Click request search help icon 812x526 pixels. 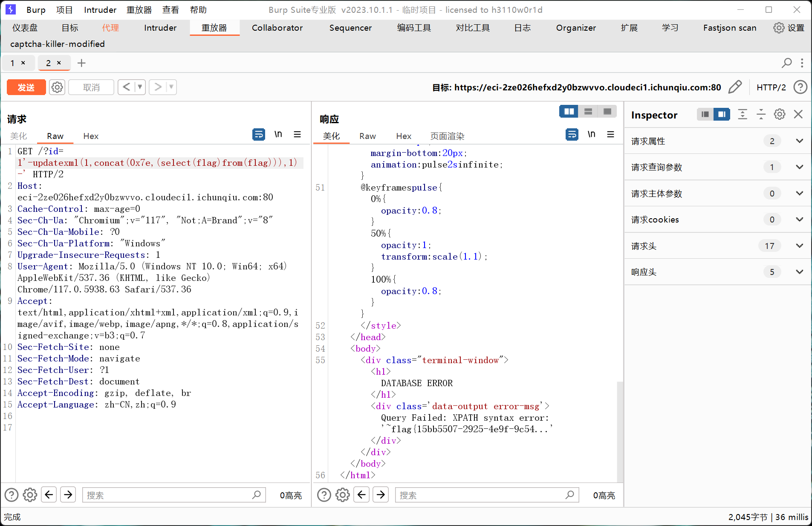(x=12, y=495)
